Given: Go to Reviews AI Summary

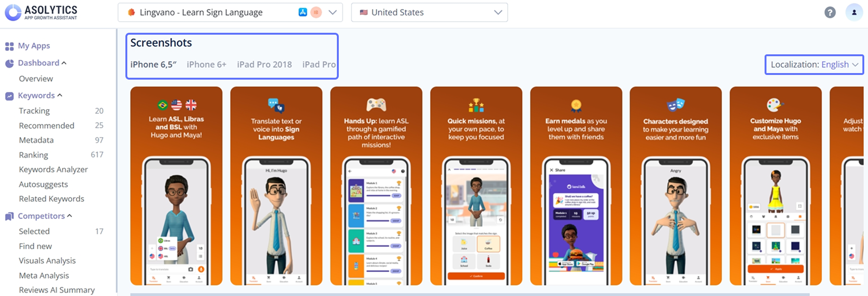Looking at the screenshot, I should [57, 290].
